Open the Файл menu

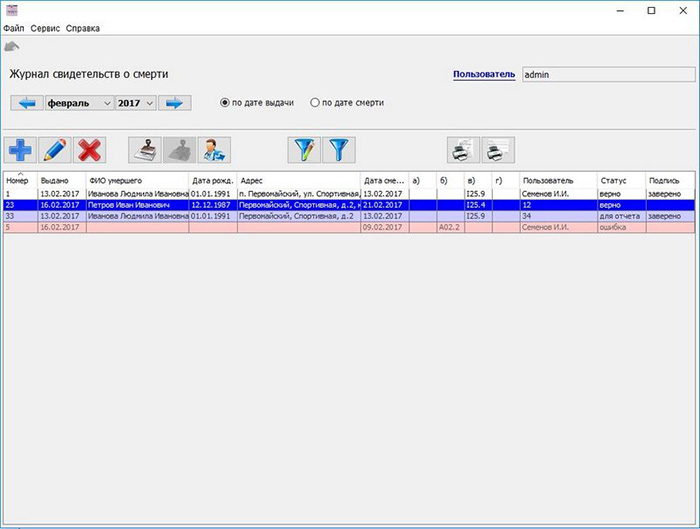pos(14,29)
